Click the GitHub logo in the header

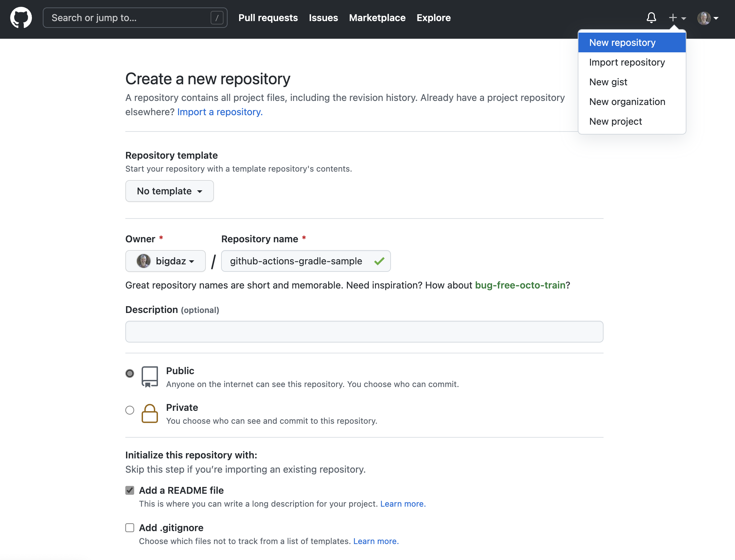[21, 18]
